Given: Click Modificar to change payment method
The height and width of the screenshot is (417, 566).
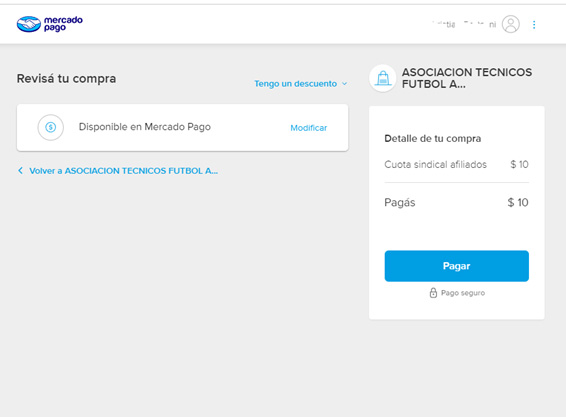Looking at the screenshot, I should tap(309, 128).
